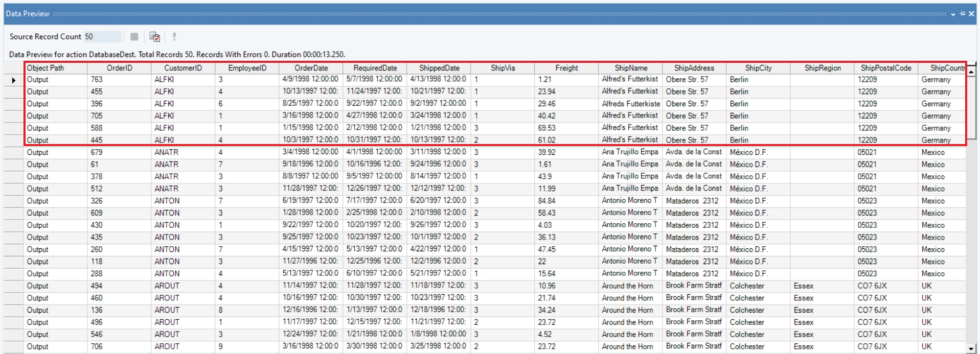Select freight cell with value 84.84
980x354 pixels.
point(546,201)
